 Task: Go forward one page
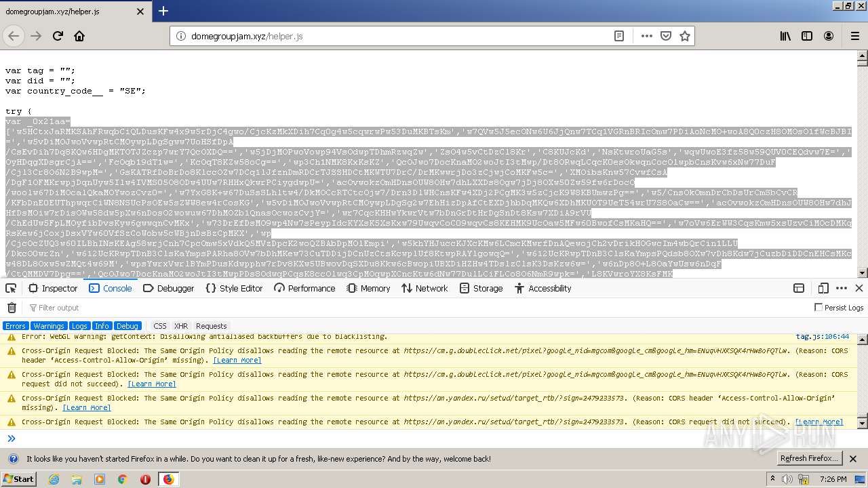point(36,36)
